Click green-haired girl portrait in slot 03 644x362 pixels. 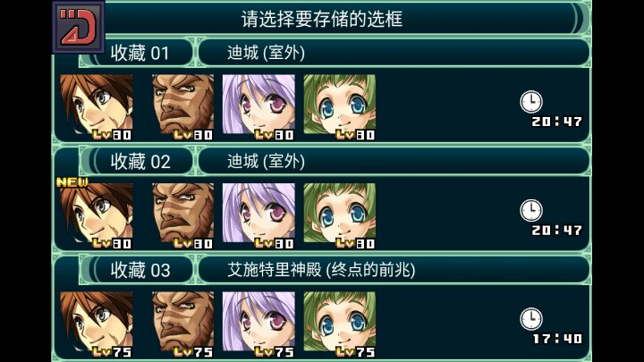point(340,322)
